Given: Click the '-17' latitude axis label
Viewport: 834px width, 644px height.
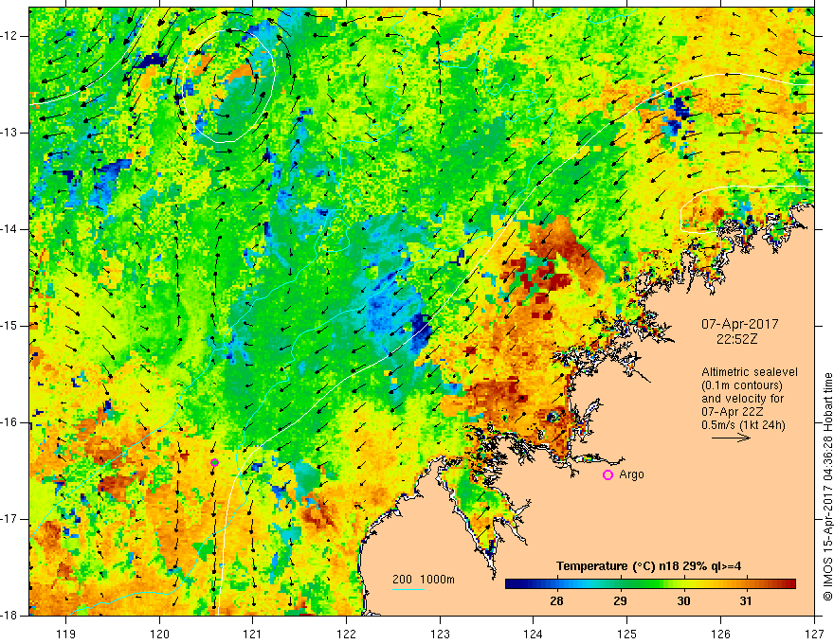Looking at the screenshot, I should (x=10, y=519).
